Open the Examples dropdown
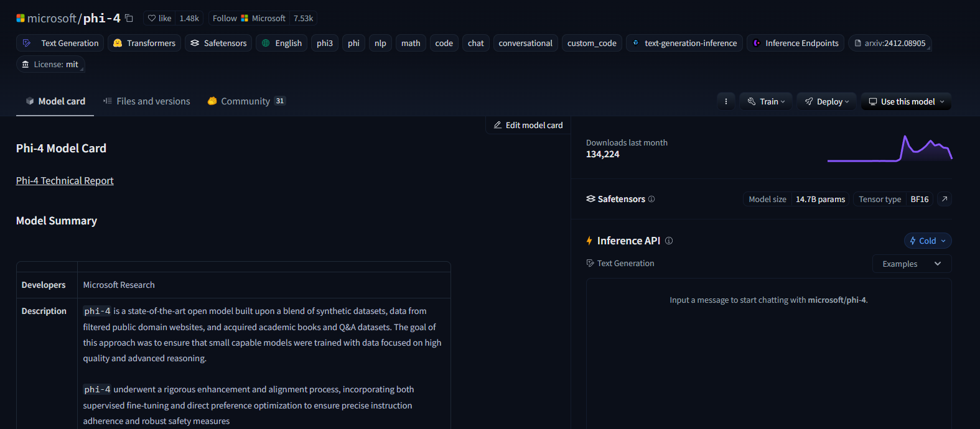Image resolution: width=980 pixels, height=429 pixels. pyautogui.click(x=912, y=264)
